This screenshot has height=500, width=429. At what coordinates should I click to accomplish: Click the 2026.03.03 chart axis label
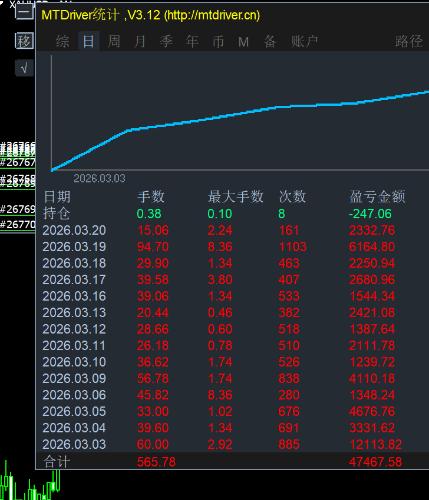(99, 178)
